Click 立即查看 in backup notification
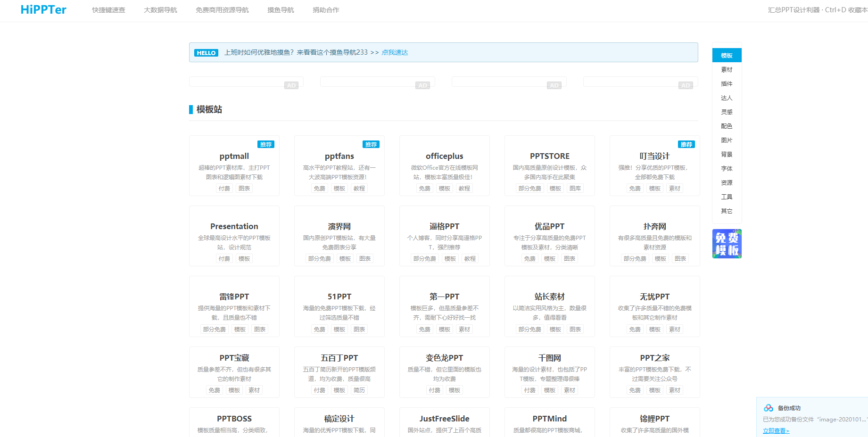The image size is (868, 437). [x=776, y=430]
